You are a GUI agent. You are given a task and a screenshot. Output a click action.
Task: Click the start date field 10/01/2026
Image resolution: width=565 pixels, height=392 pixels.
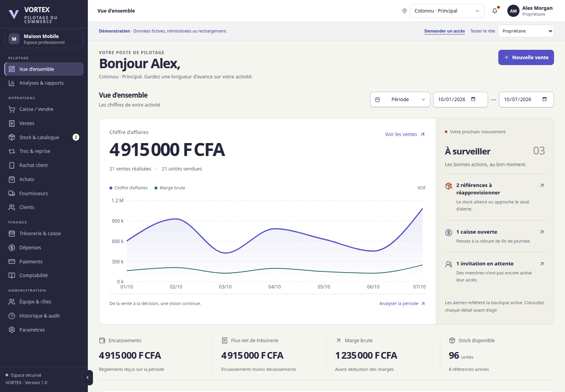point(461,100)
